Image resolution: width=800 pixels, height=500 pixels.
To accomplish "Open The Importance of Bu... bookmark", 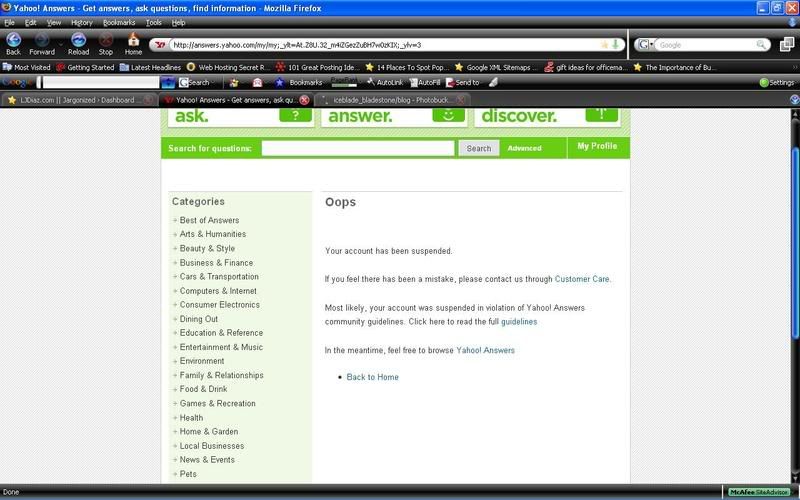I will pos(675,67).
